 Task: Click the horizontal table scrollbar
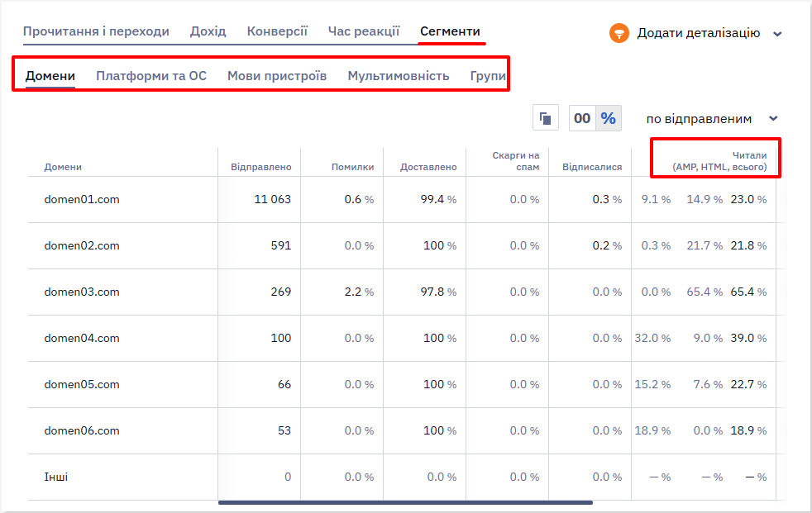click(405, 502)
